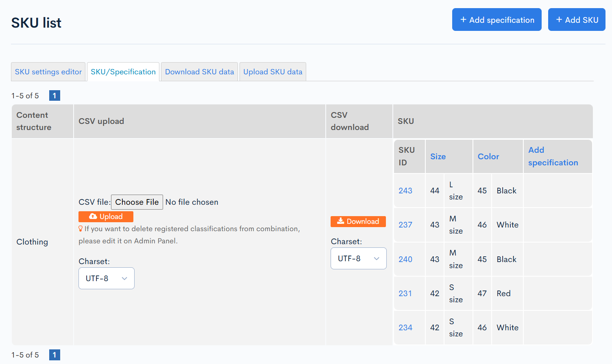Open SKU ID 234 link

pos(405,327)
